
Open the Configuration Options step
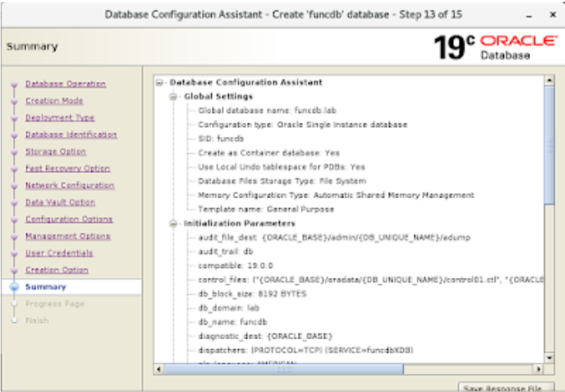tap(69, 219)
